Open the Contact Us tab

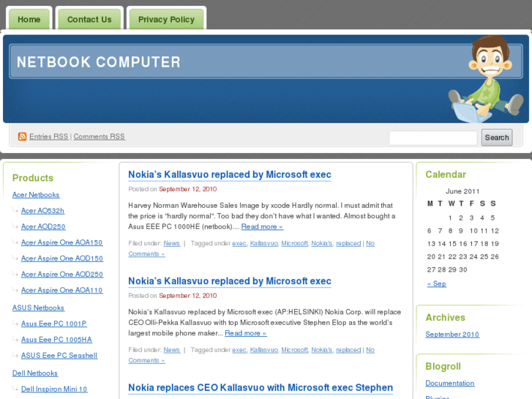(89, 19)
